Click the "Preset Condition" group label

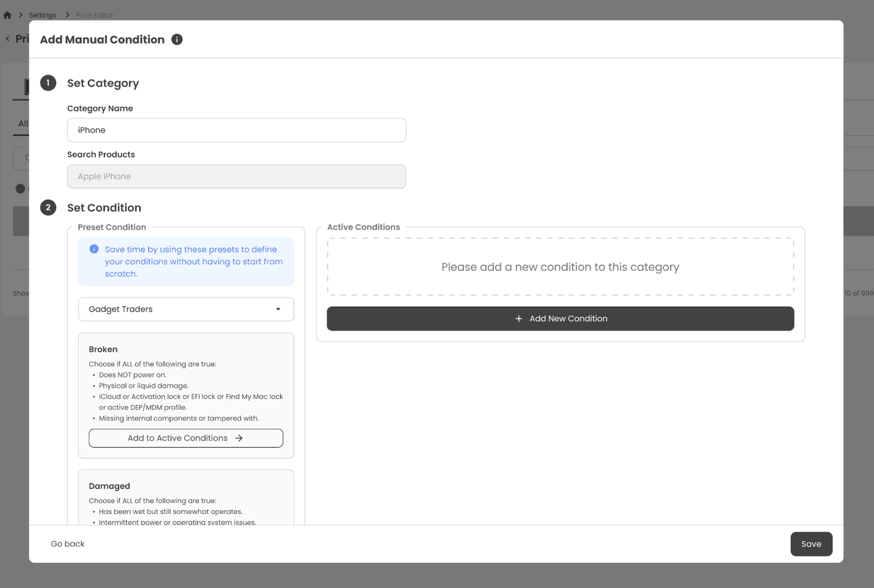(x=112, y=227)
